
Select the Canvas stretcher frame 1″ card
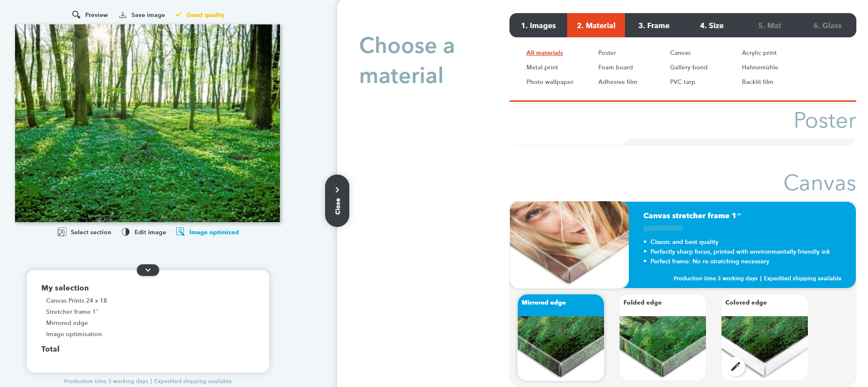tap(683, 245)
